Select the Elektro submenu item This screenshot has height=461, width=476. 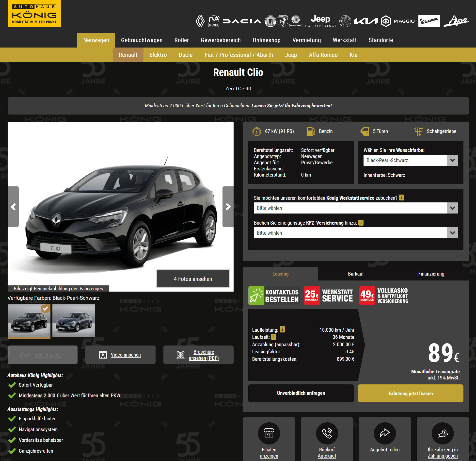158,55
